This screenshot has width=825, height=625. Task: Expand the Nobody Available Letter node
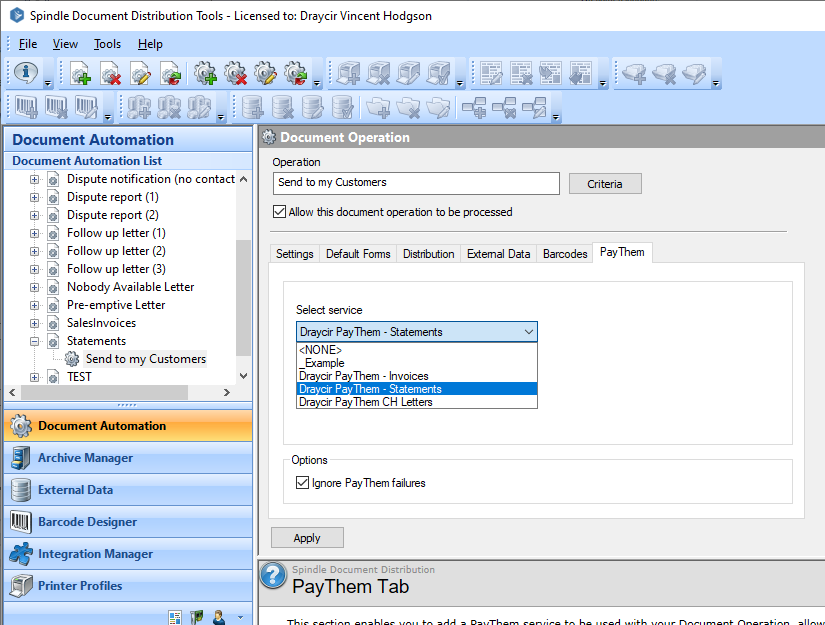34,287
